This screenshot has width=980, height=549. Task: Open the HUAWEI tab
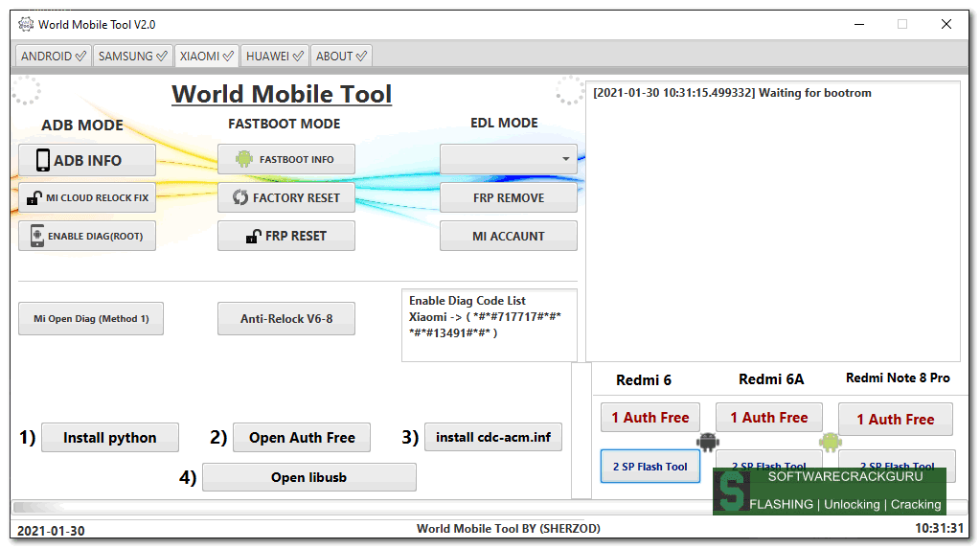tap(274, 57)
